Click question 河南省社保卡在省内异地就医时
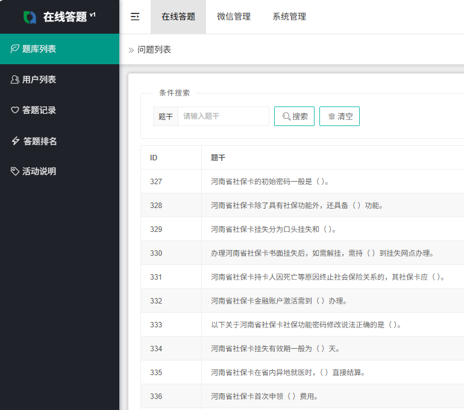The width and height of the screenshot is (465, 410). pos(288,372)
